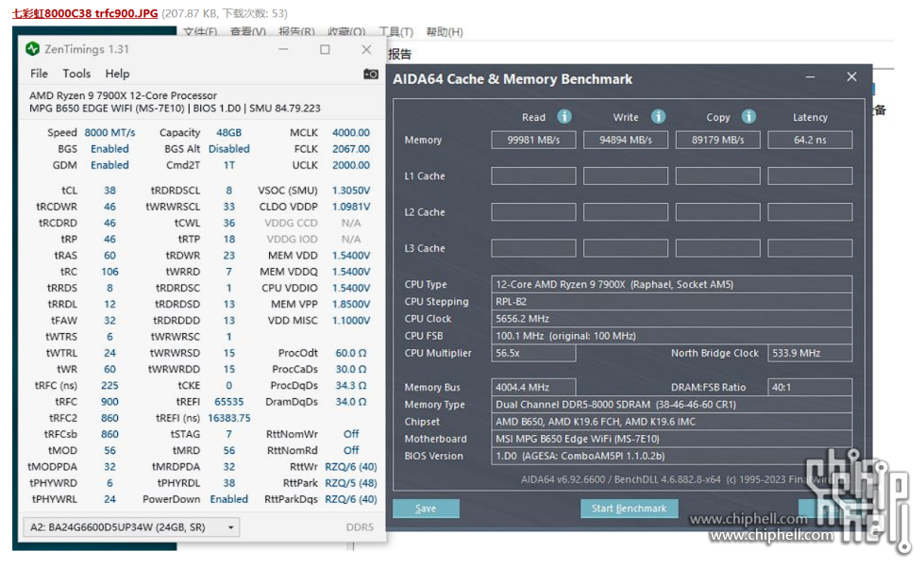The image size is (924, 568).
Task: Click the Memory Type DDR5-8000 SDRAM field
Action: click(x=672, y=404)
